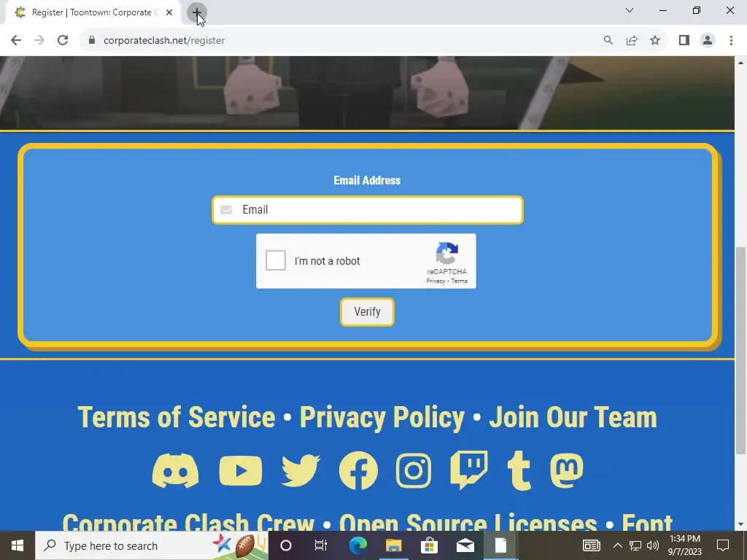The height and width of the screenshot is (560, 747).
Task: Click the Windows search box
Action: [x=152, y=545]
